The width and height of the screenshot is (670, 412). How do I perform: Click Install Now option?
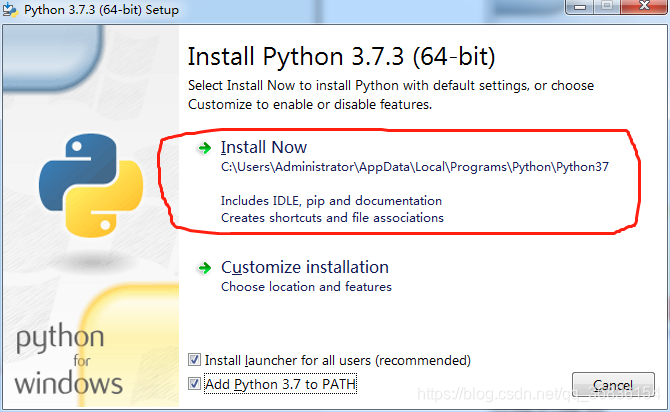(x=264, y=147)
